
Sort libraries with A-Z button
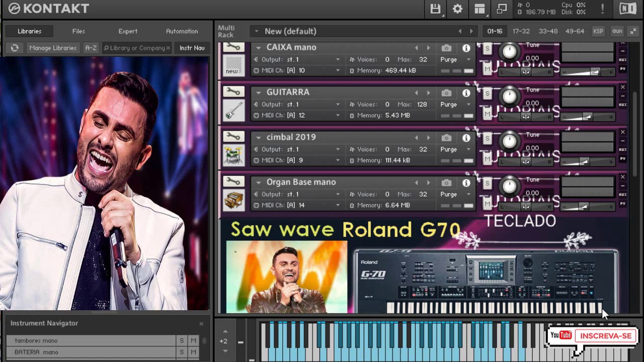point(91,48)
